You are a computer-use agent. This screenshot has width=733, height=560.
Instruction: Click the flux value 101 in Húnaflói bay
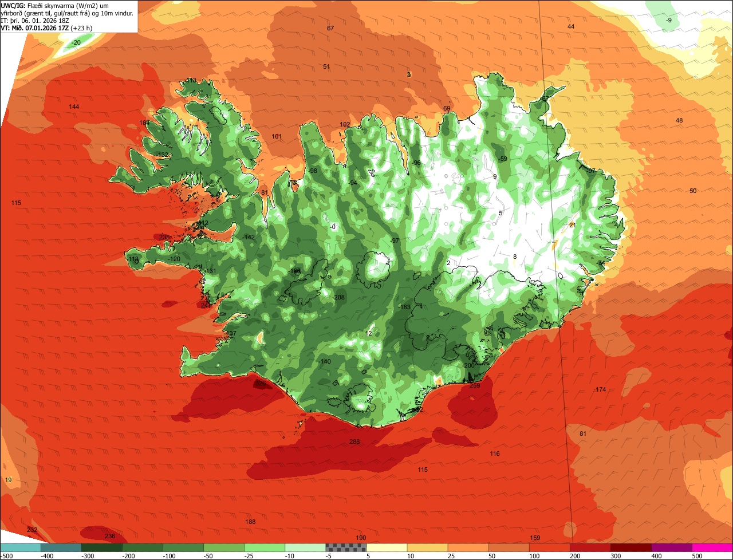277,136
